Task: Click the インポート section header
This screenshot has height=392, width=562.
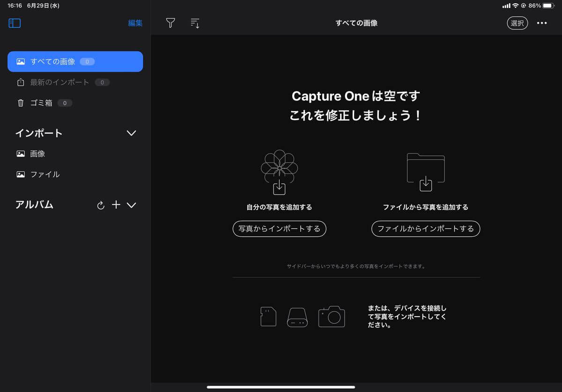Action: 39,133
